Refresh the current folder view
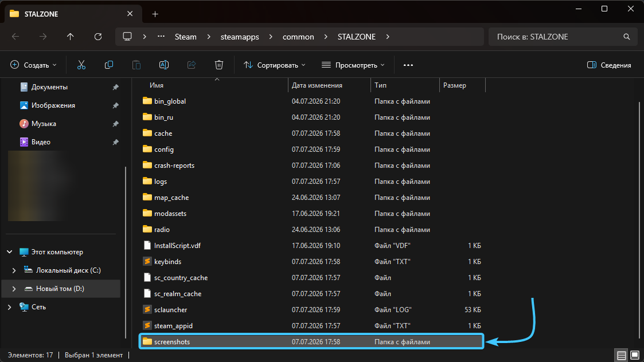The width and height of the screenshot is (644, 362). tap(97, 37)
